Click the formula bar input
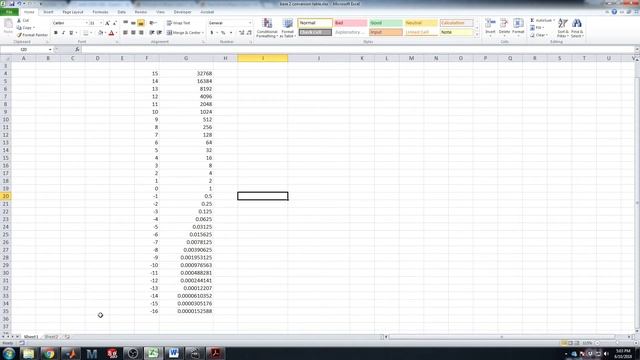The width and height of the screenshot is (640, 360). [358, 49]
